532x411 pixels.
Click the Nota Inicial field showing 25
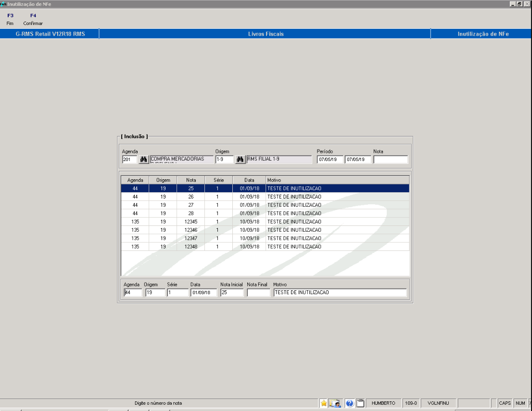[x=232, y=293]
